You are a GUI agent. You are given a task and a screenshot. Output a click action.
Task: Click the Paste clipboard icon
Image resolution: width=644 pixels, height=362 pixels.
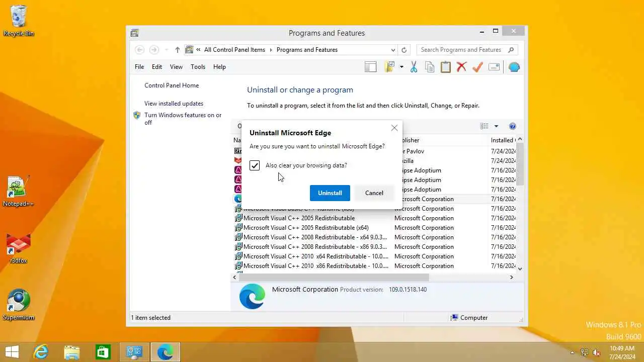[x=445, y=67]
